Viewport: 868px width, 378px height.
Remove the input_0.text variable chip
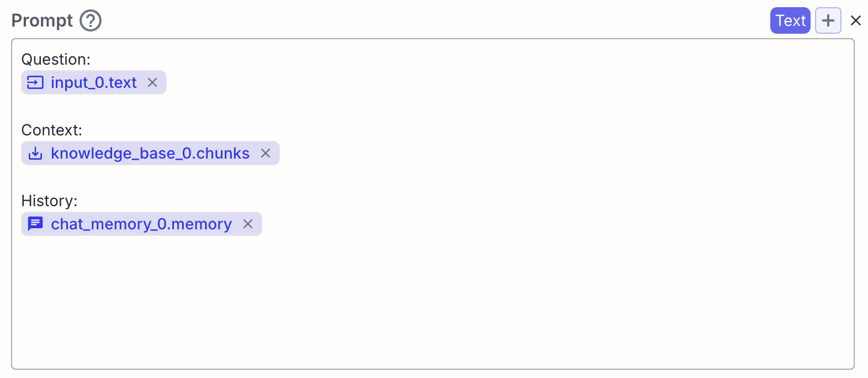pos(152,82)
